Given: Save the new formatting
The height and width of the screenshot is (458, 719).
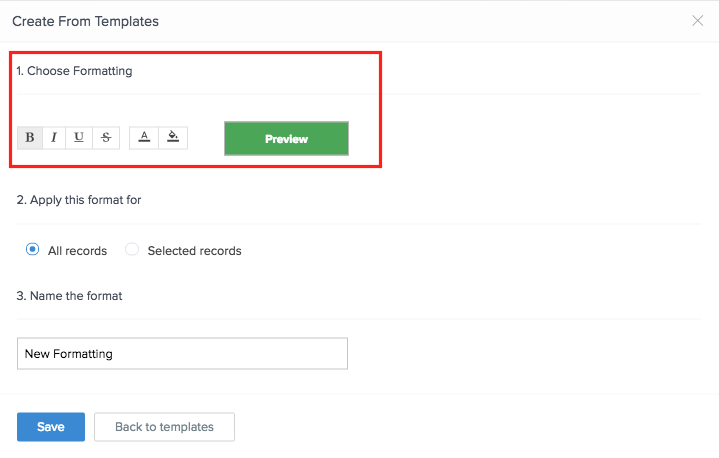Looking at the screenshot, I should [x=51, y=427].
